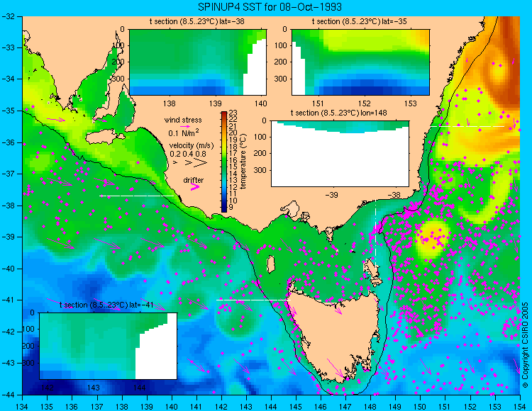
Task: Click the title 't section (8.5..23°C) lat=-41'
Action: tap(106, 305)
